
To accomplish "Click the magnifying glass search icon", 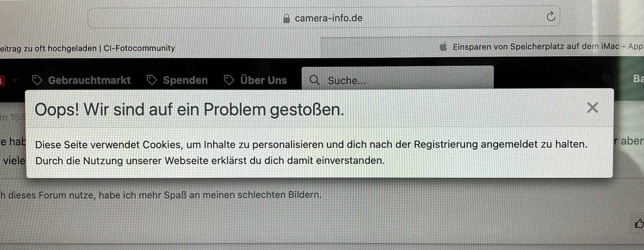I will (315, 80).
